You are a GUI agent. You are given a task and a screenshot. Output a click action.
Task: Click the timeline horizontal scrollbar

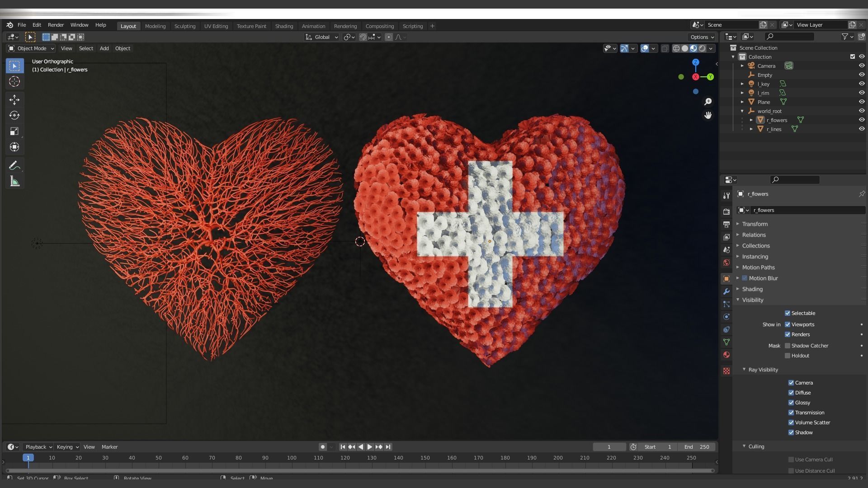[x=360, y=471]
